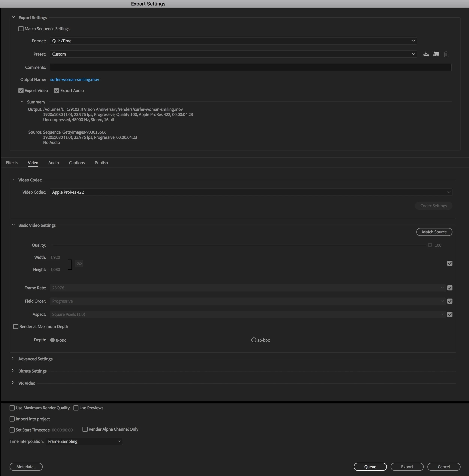Click in the Comments input field
Image resolution: width=469 pixels, height=476 pixels.
(x=250, y=68)
